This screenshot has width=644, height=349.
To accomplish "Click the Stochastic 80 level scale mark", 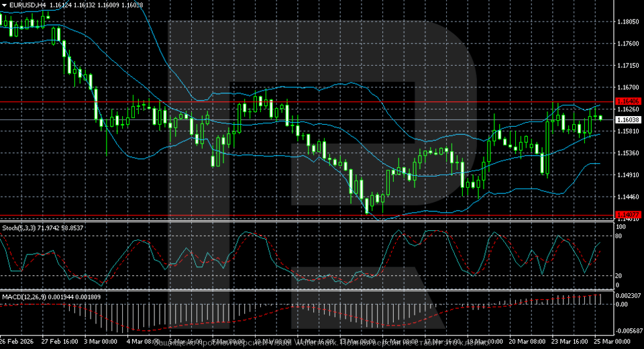I will click(621, 236).
